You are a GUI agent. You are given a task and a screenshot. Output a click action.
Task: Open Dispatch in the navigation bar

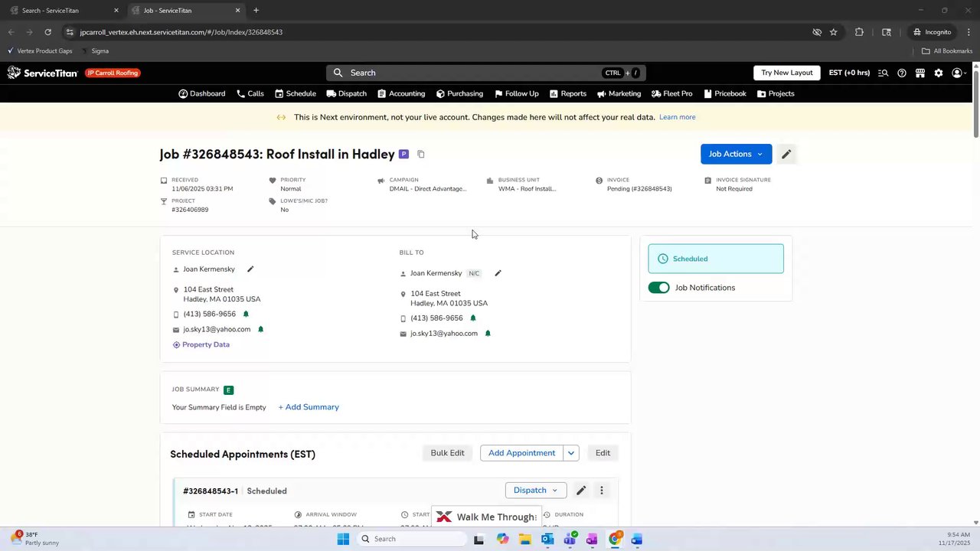[x=347, y=93]
